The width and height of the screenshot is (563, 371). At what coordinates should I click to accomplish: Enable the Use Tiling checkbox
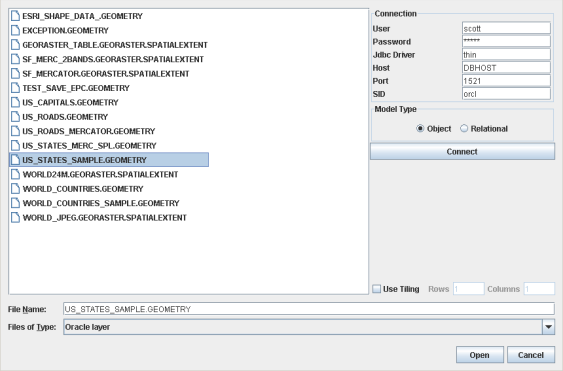(376, 289)
